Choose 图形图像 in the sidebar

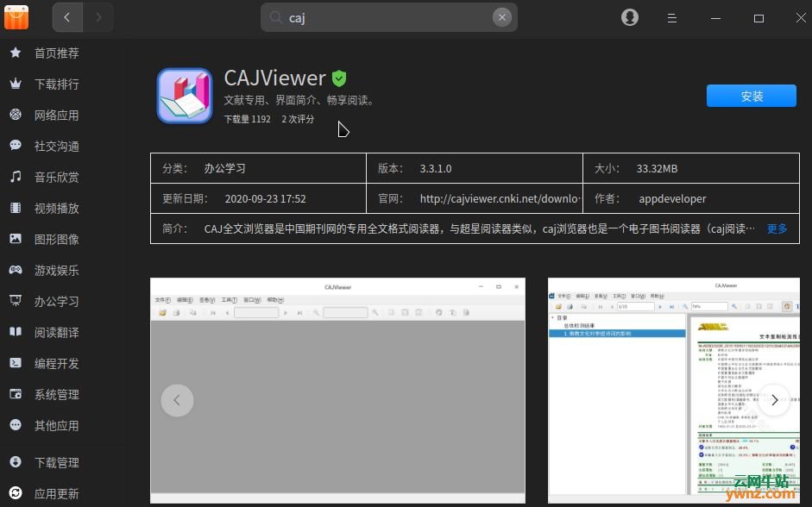coord(56,239)
